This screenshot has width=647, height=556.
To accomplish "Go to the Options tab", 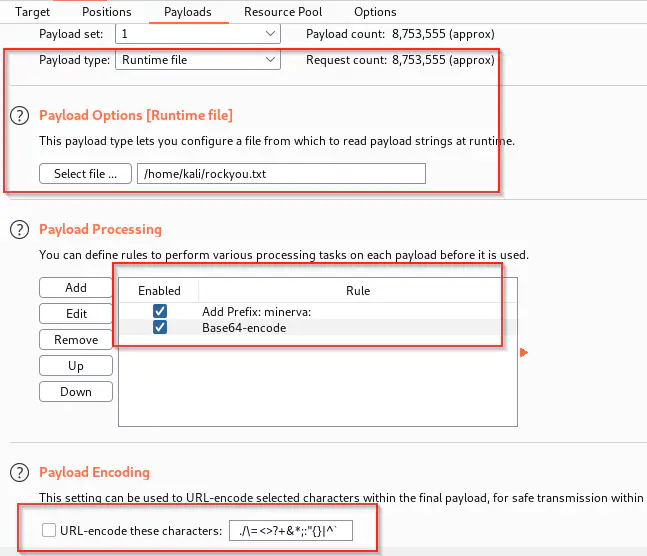I will [x=375, y=12].
